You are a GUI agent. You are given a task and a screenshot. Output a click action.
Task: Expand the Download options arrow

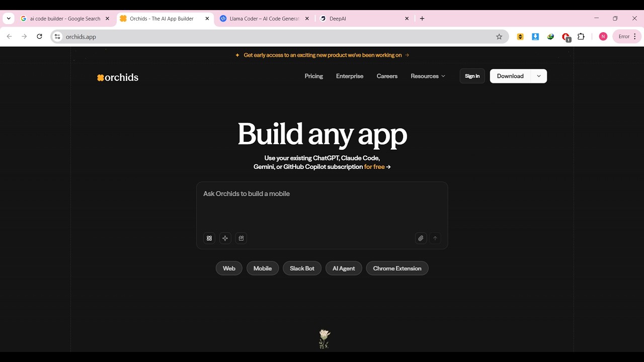539,76
